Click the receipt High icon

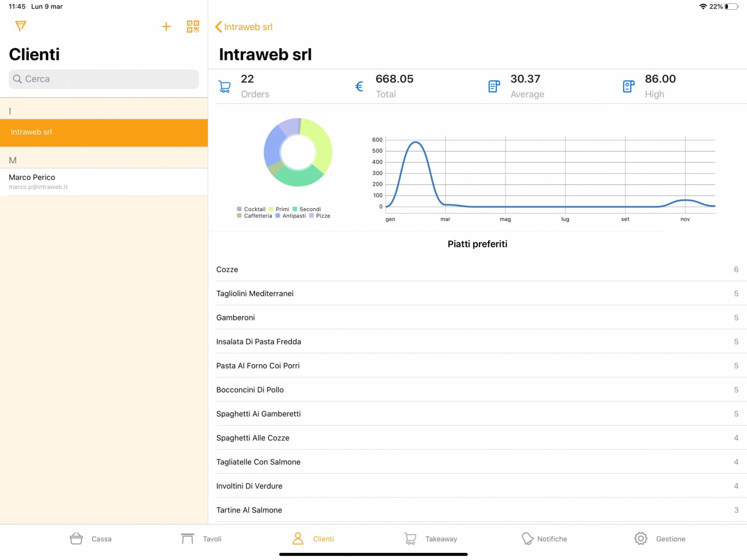point(628,86)
